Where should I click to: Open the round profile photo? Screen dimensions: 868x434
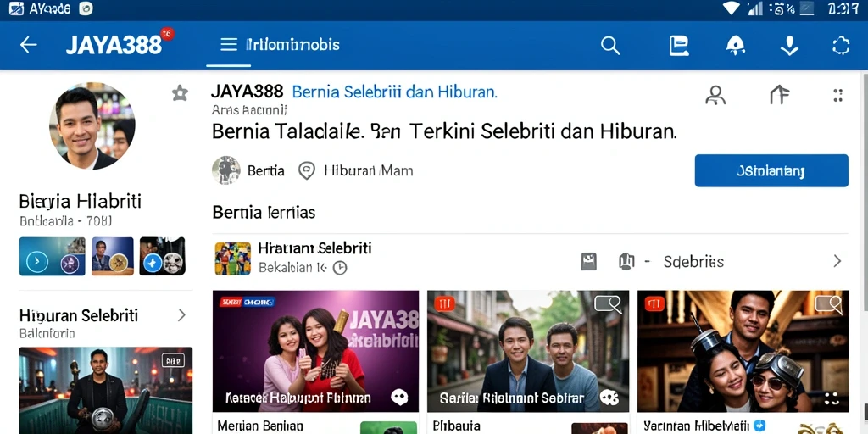pyautogui.click(x=92, y=126)
